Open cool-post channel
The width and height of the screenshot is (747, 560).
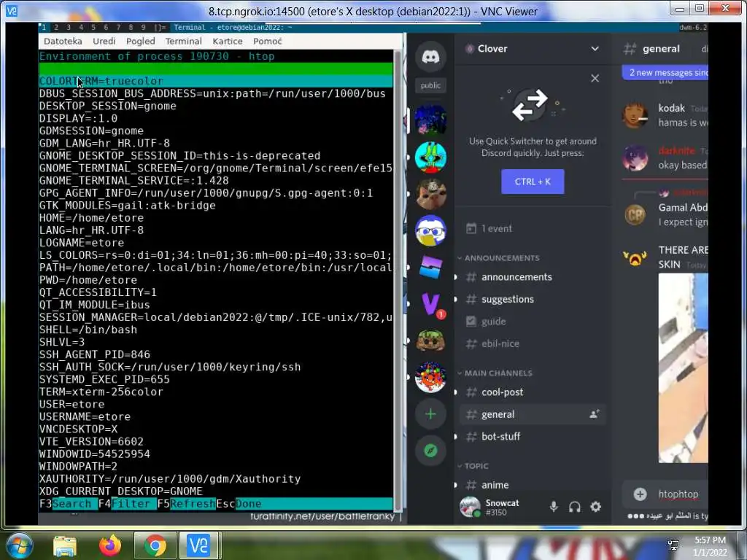[x=531, y=392]
